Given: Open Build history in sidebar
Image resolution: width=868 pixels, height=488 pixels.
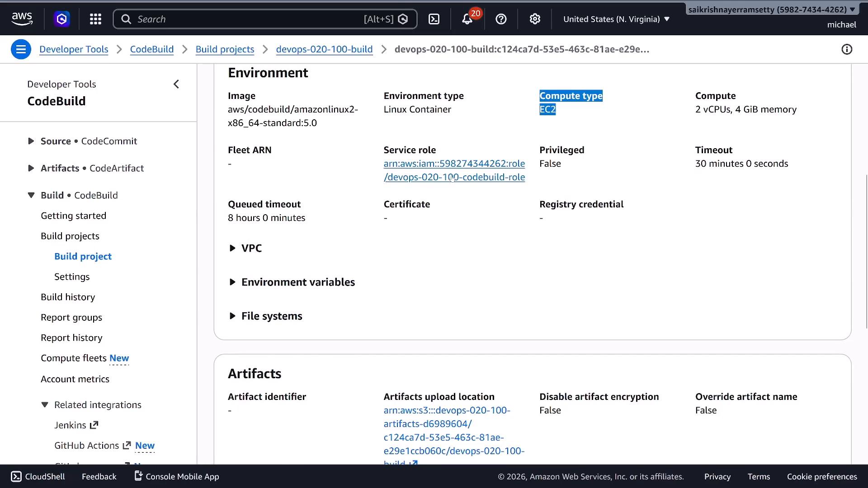Looking at the screenshot, I should (x=68, y=297).
